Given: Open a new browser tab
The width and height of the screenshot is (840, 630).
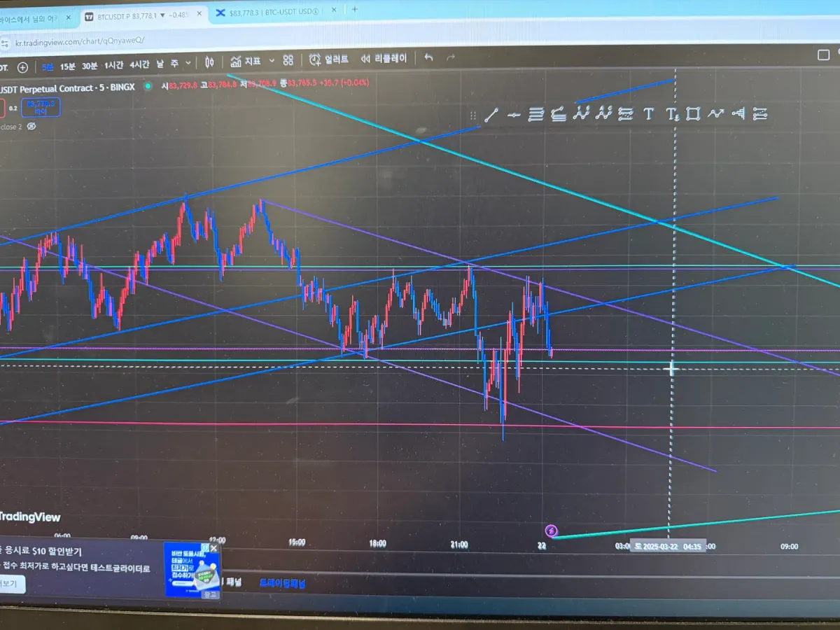Looking at the screenshot, I should point(355,9).
